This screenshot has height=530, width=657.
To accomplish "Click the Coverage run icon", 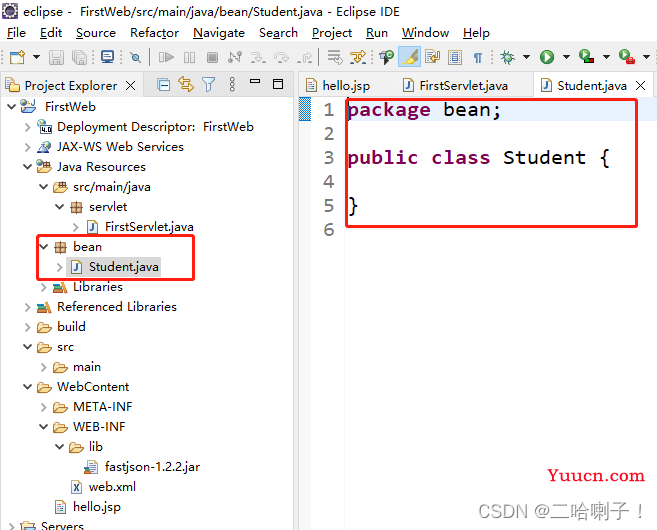I will pyautogui.click(x=587, y=57).
